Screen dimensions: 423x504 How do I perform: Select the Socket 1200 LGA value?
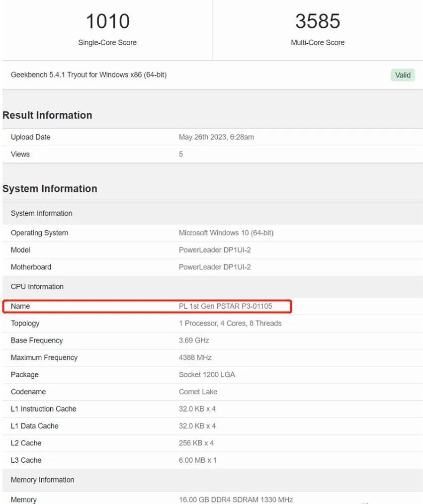207,374
